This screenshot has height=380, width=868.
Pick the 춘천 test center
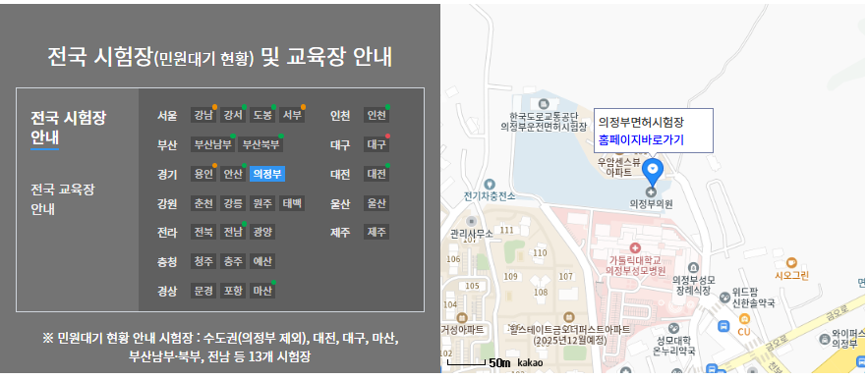[203, 203]
